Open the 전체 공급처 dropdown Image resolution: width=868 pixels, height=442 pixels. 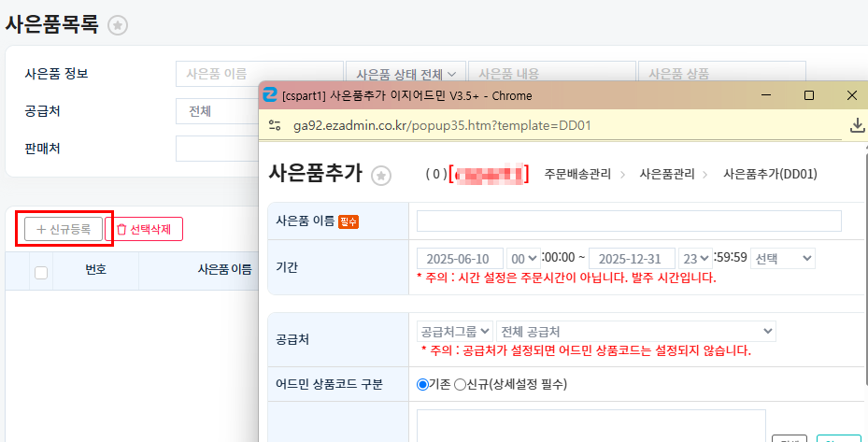[x=635, y=331]
